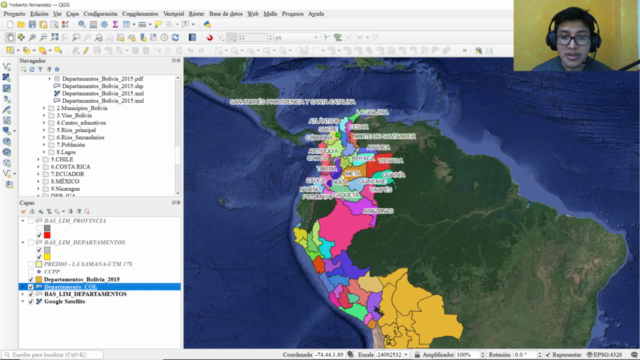Open the Python console icon
Screen dimensions: 640x360
(207, 25)
